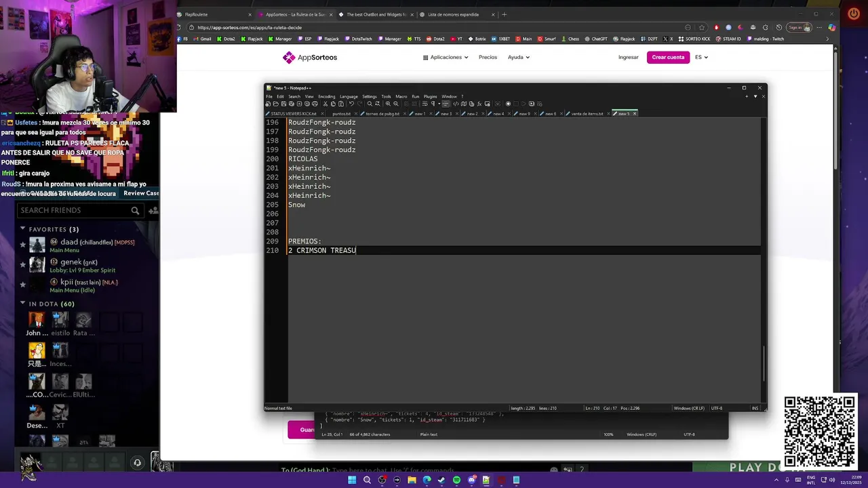Click the Copy icon in Notepad++ toolbar
Image resolution: width=868 pixels, height=488 pixels.
point(333,104)
